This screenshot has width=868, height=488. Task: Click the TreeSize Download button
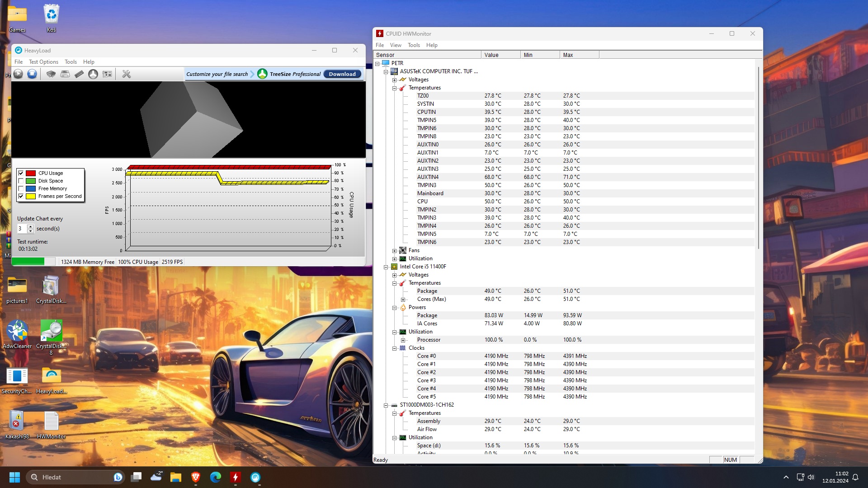coord(342,74)
